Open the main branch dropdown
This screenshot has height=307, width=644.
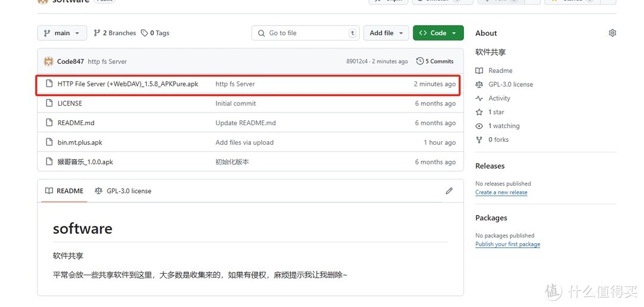click(62, 33)
